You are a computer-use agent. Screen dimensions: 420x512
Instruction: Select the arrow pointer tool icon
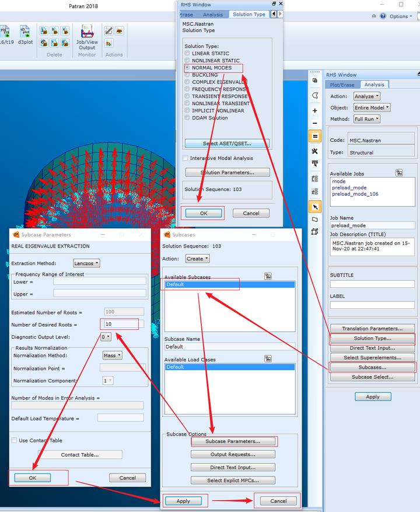point(315,207)
